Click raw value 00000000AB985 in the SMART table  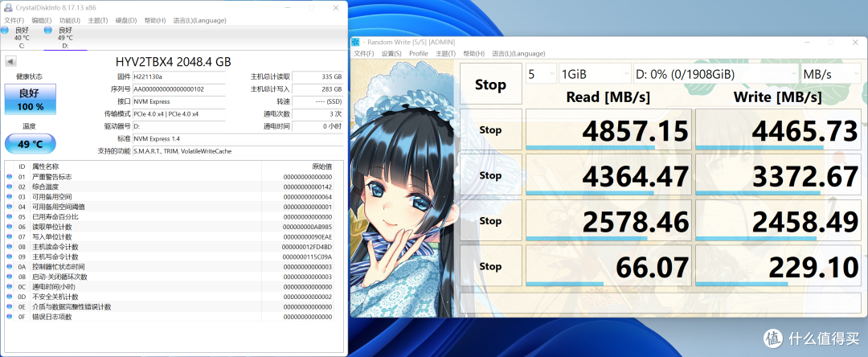click(x=307, y=227)
